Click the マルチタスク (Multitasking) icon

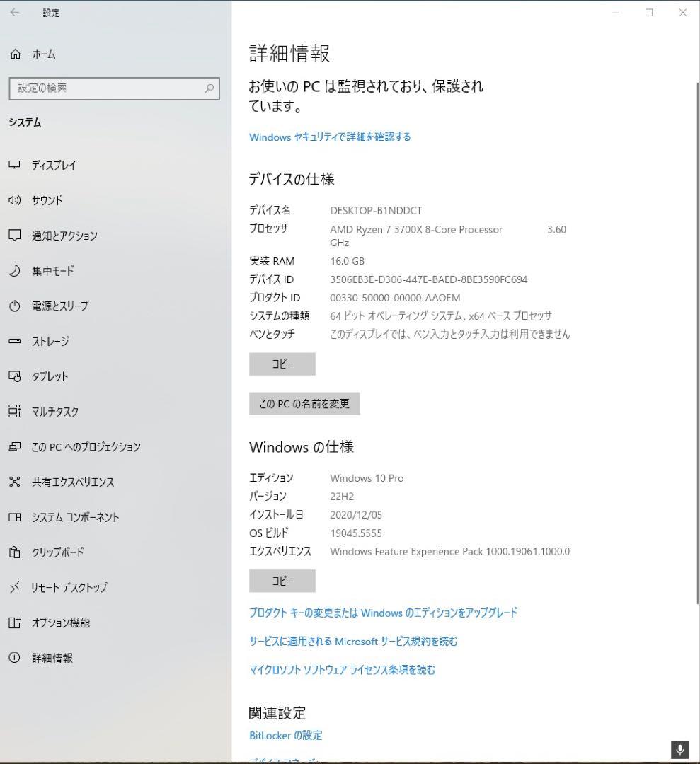(x=15, y=412)
